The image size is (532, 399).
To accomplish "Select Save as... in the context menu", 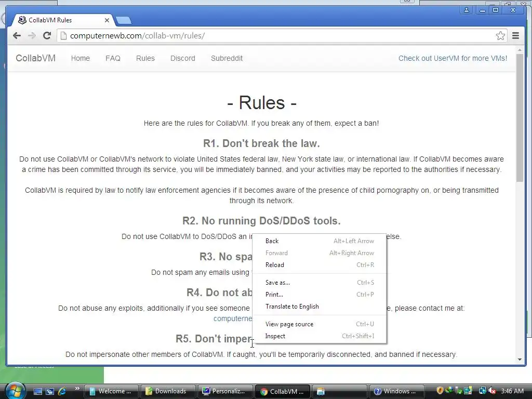I will 319,283.
